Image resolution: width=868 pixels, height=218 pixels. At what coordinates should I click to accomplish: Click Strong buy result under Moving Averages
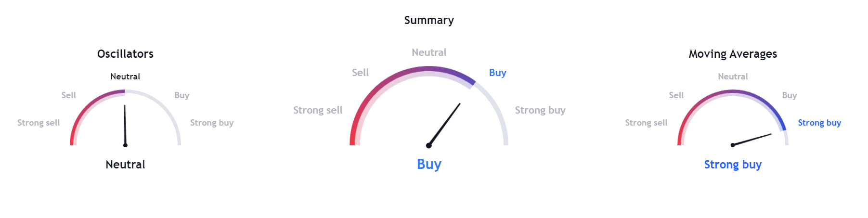[733, 165]
